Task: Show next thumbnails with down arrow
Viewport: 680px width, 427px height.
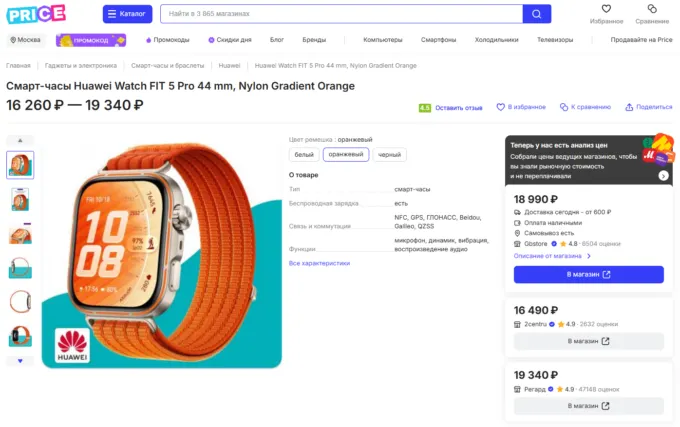Action: point(20,361)
